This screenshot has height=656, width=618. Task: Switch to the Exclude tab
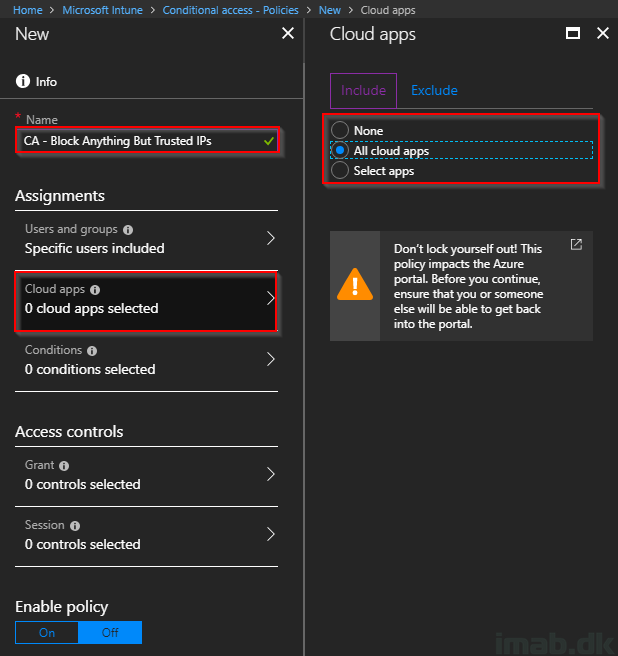434,90
